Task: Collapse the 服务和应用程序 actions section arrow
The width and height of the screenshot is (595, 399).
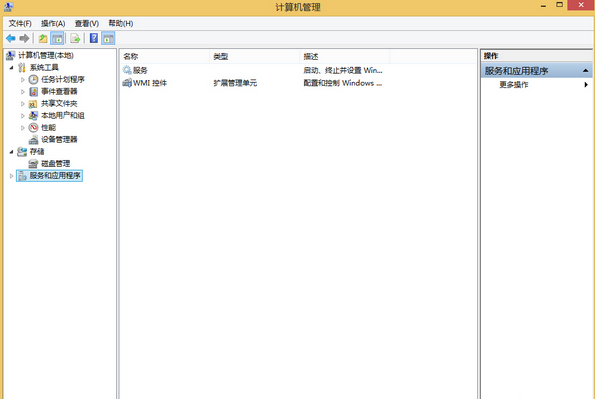Action: click(586, 71)
